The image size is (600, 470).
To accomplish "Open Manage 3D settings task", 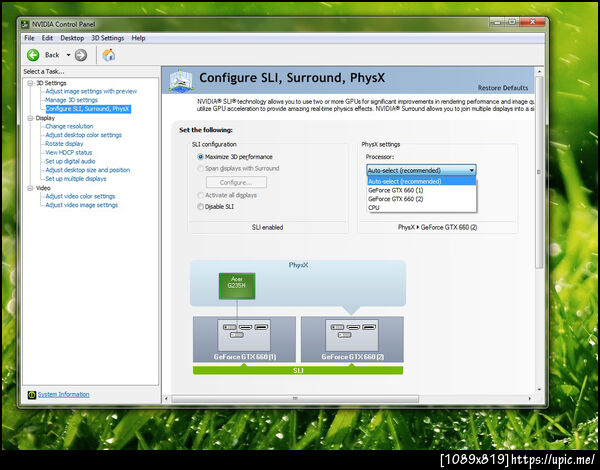I will (x=72, y=100).
